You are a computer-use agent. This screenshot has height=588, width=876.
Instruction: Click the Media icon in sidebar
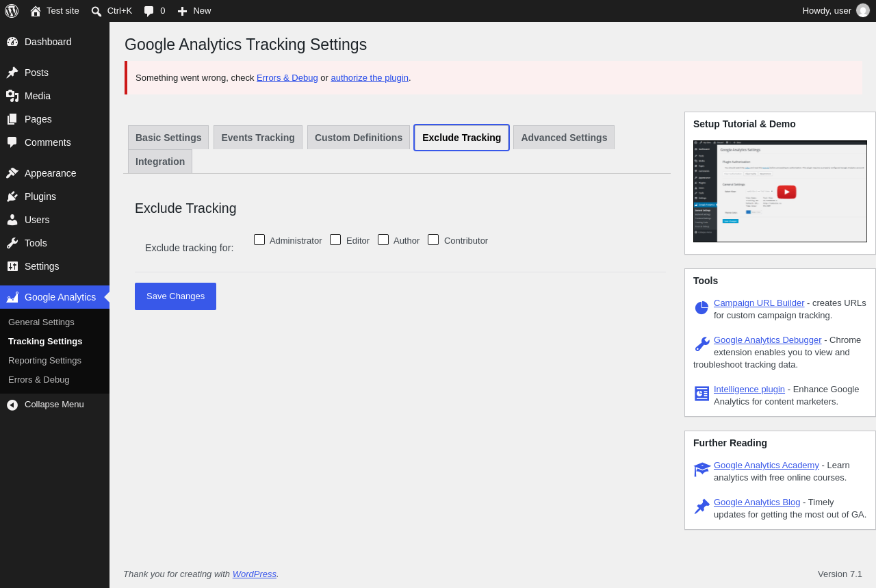(x=12, y=96)
